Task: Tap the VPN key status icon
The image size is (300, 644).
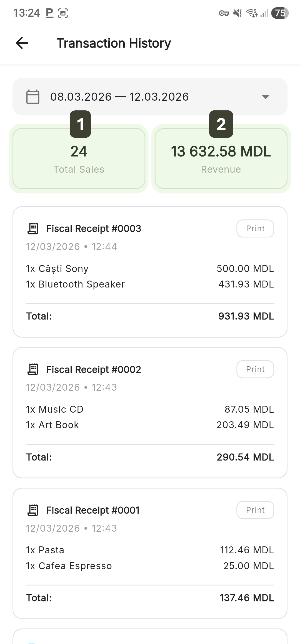Action: [x=224, y=13]
